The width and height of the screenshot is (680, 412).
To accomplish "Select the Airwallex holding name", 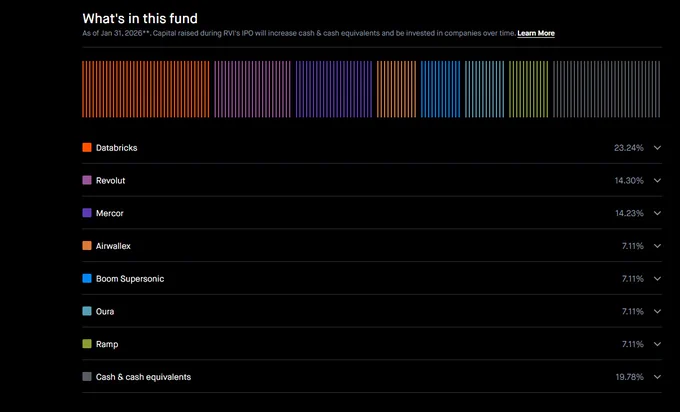I will pos(113,246).
